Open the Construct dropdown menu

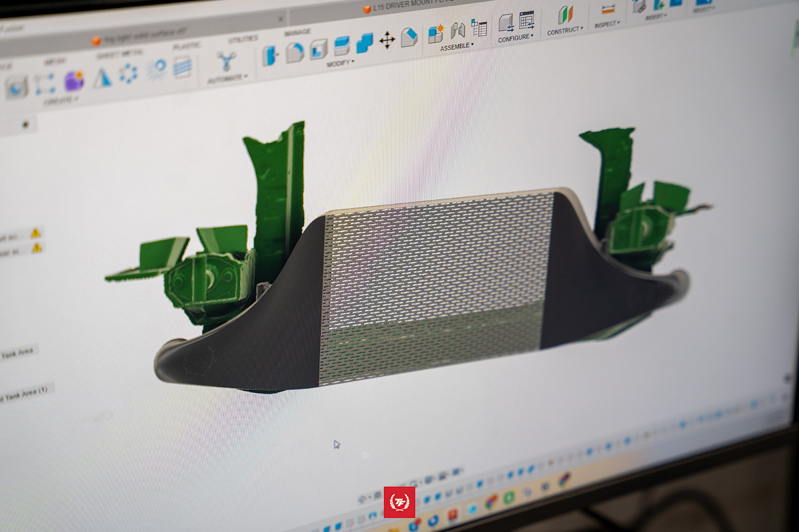point(564,31)
